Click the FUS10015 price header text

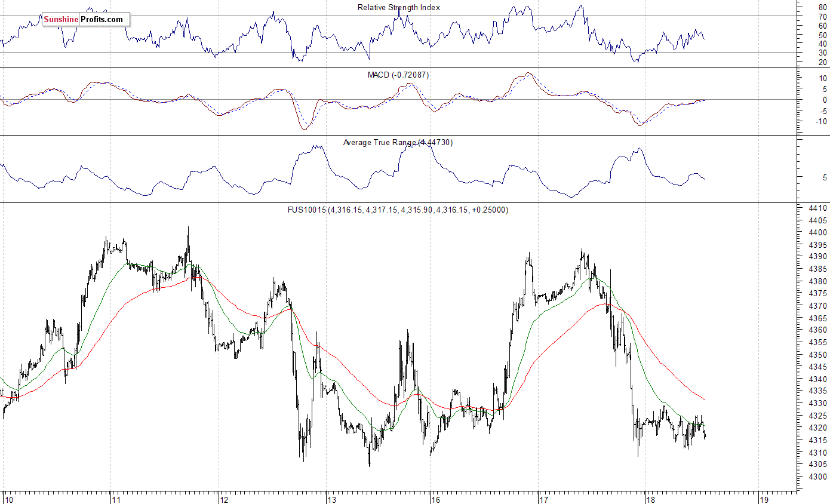(x=398, y=210)
